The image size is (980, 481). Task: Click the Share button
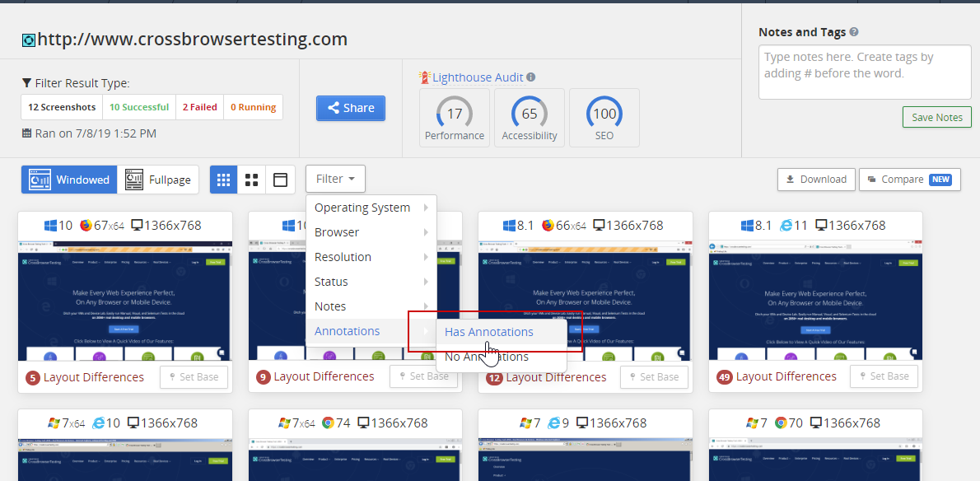coord(351,108)
